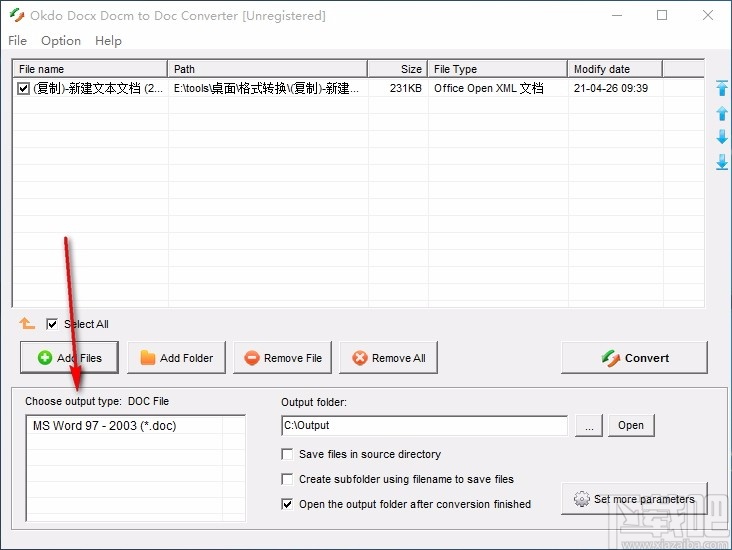The height and width of the screenshot is (550, 732).
Task: Click the Office Open XML file type cell
Action: coord(489,88)
